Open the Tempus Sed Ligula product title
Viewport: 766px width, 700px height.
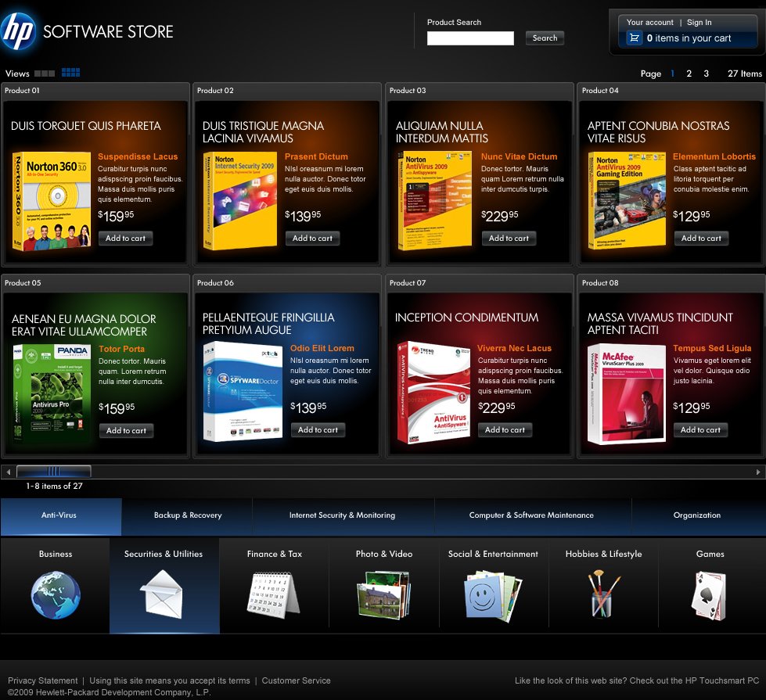(712, 348)
